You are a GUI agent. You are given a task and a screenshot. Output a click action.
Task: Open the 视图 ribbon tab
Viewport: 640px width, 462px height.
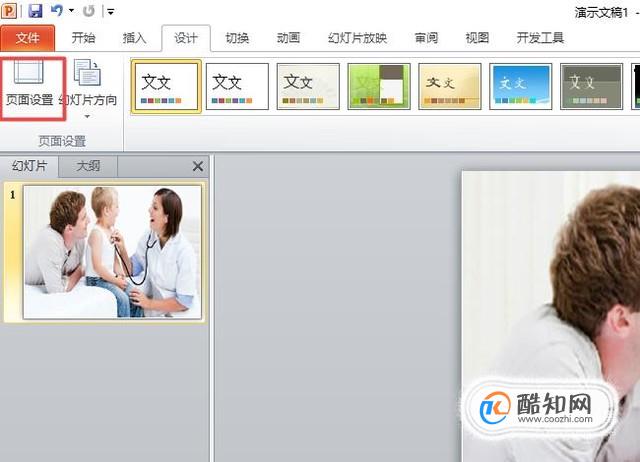pyautogui.click(x=477, y=38)
